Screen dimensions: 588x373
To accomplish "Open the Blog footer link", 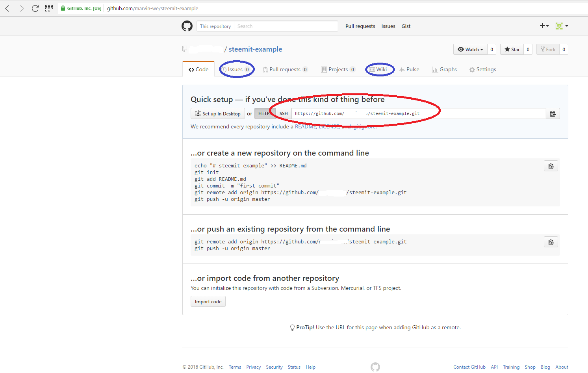I will tap(545, 367).
